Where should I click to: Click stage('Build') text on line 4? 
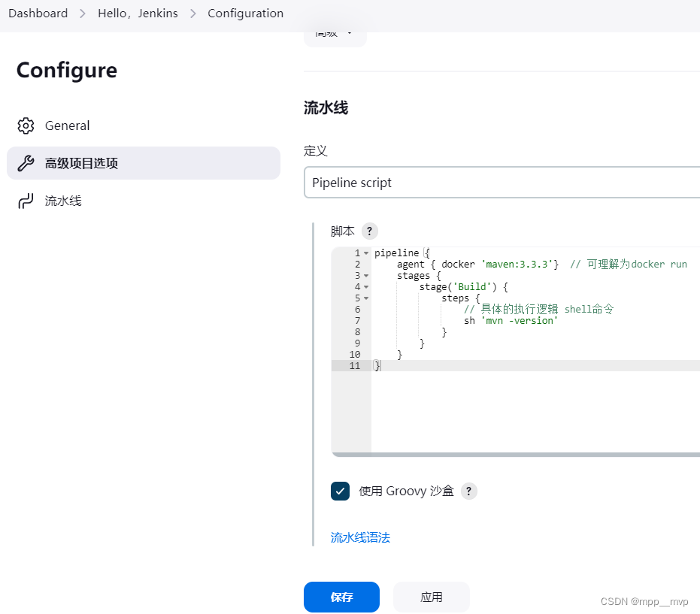458,287
